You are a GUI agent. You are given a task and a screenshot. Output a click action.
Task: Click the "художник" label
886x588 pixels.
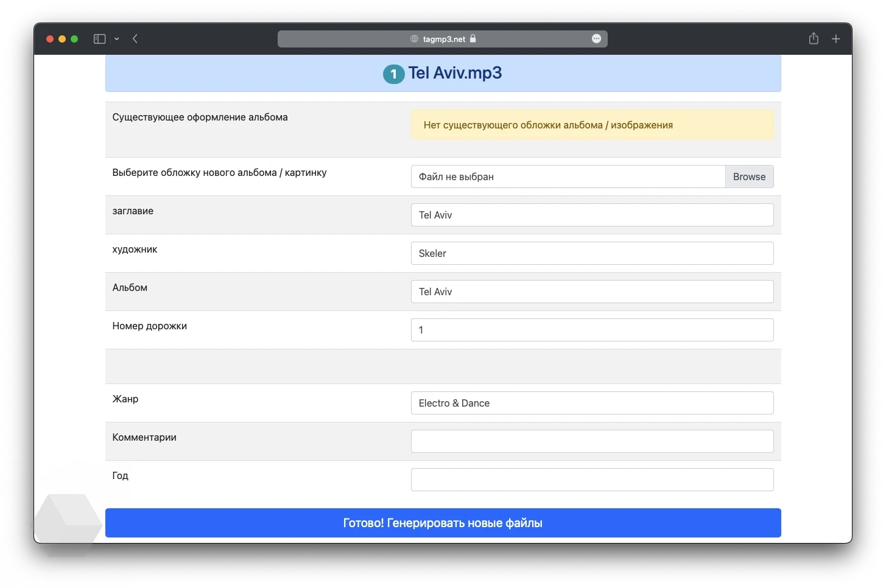click(x=135, y=249)
